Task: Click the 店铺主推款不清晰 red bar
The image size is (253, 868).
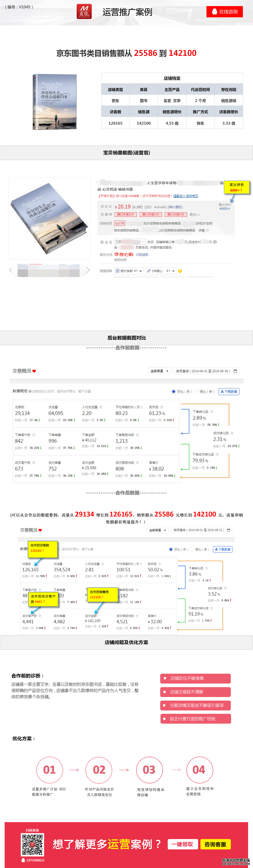Action: pos(195,692)
